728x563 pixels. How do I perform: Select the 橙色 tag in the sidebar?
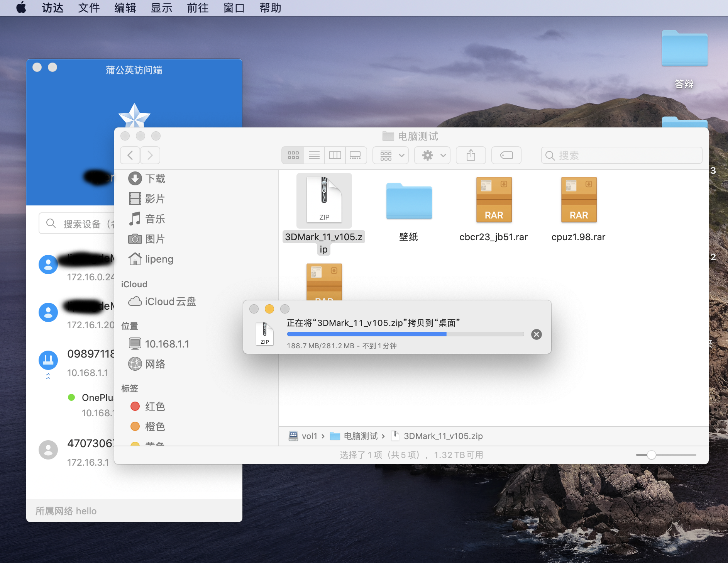155,426
